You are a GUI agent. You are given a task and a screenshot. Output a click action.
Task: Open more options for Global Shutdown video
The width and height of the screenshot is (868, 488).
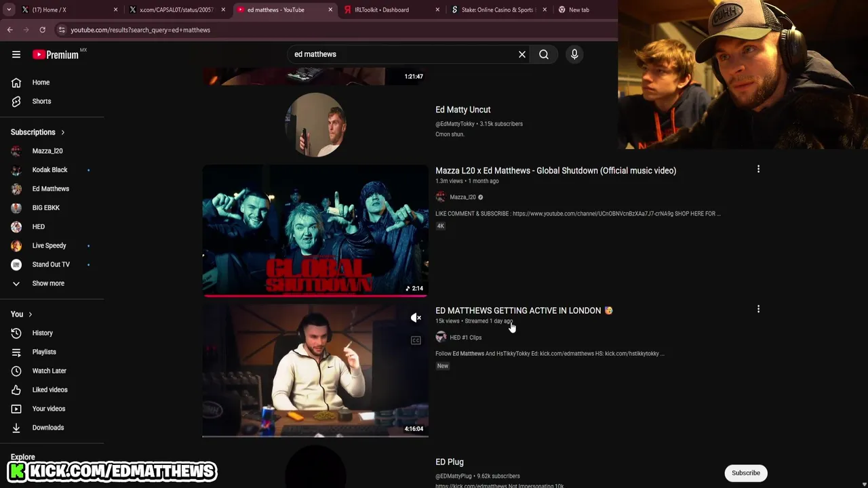click(x=758, y=169)
